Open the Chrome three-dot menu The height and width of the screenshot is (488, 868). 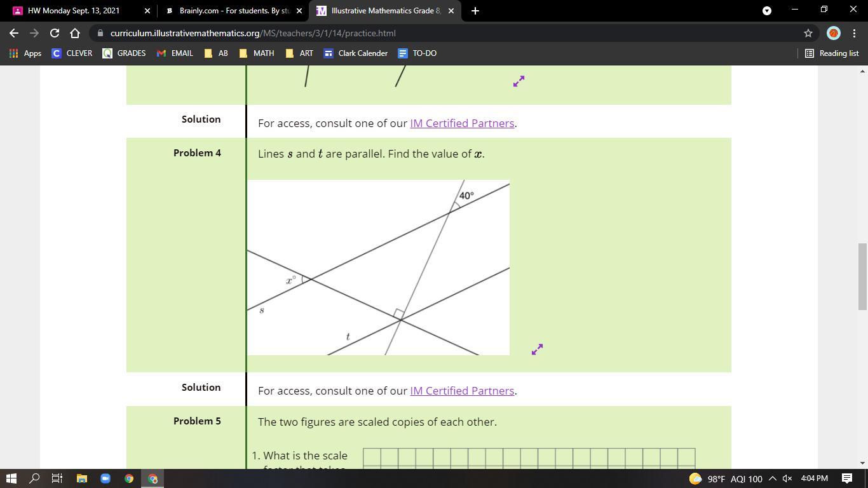(854, 33)
